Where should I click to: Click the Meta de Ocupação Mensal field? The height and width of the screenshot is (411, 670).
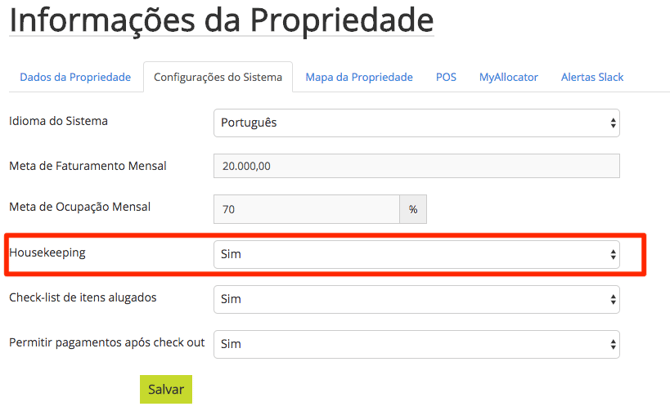306,209
